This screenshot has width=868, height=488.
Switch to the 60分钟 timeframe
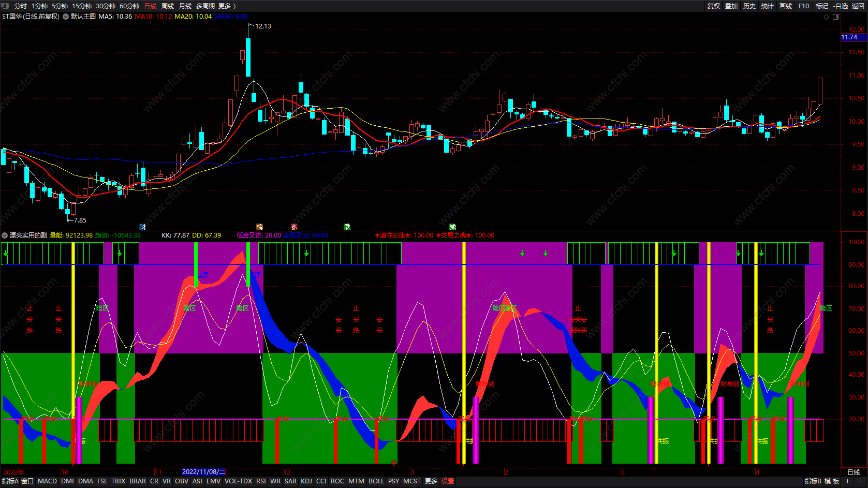129,6
